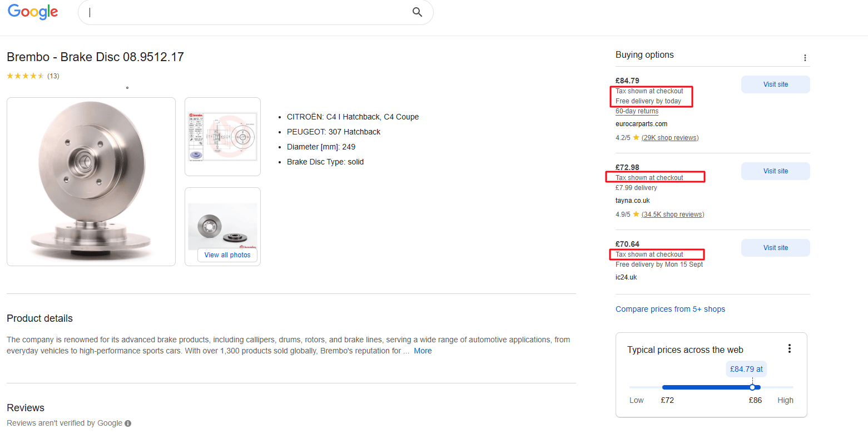Screen dimensions: 868x434
Task: Click the View all photos button
Action: click(x=227, y=255)
